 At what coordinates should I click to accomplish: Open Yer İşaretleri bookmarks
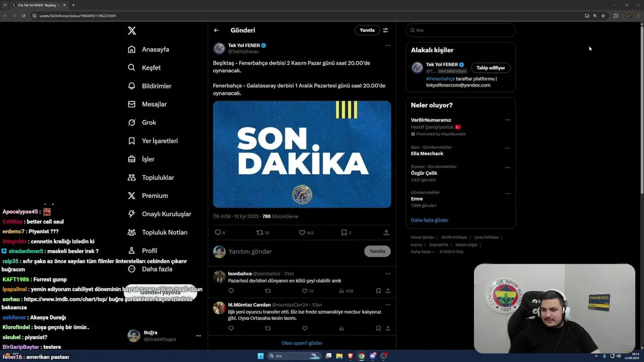153,141
